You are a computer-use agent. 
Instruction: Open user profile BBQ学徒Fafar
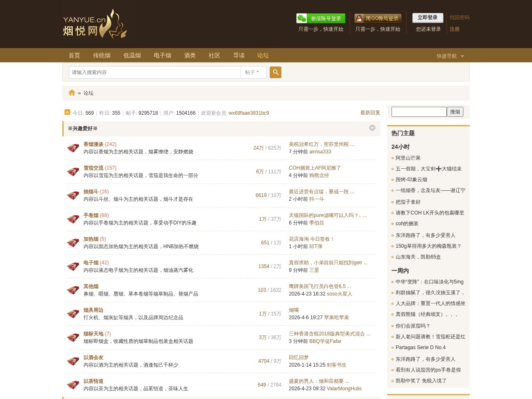point(325,341)
